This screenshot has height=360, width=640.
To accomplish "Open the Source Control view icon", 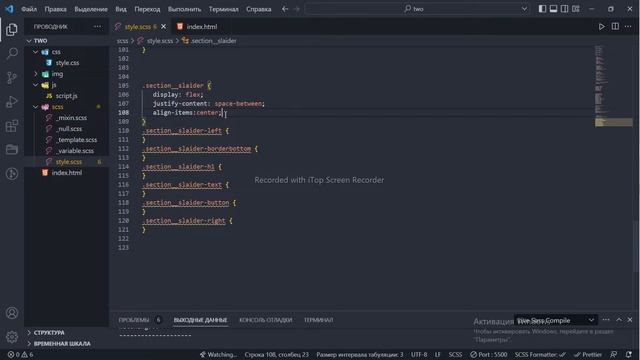I will 12,78.
